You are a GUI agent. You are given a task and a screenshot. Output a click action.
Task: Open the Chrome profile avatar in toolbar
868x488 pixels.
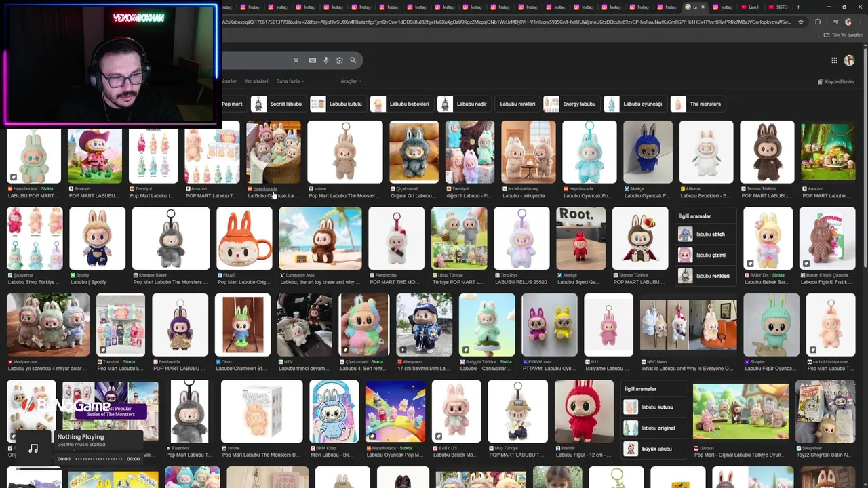848,22
